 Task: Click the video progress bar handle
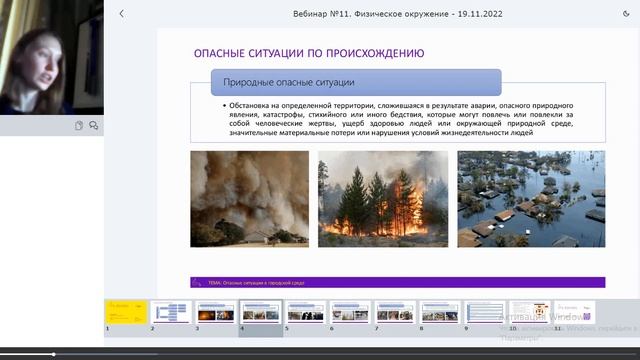coord(53,354)
